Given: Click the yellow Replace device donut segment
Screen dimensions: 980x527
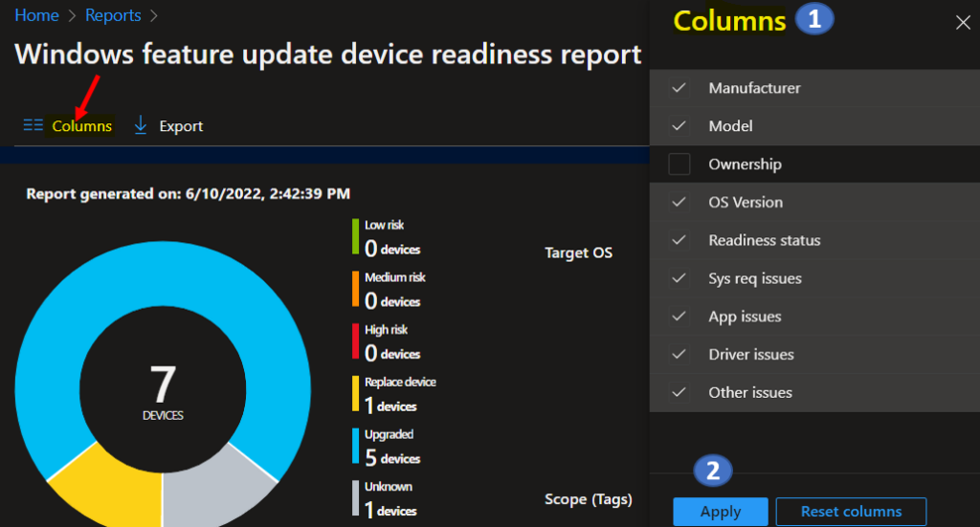Looking at the screenshot, I should click(x=119, y=490).
